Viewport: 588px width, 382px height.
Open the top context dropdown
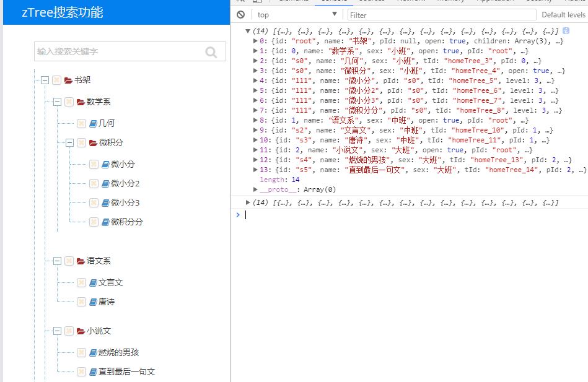(x=297, y=15)
